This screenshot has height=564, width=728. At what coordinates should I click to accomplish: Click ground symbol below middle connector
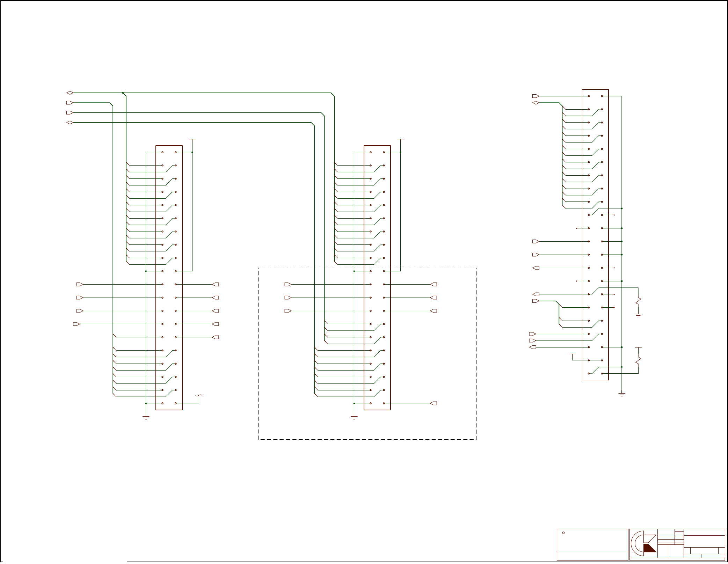coord(354,417)
